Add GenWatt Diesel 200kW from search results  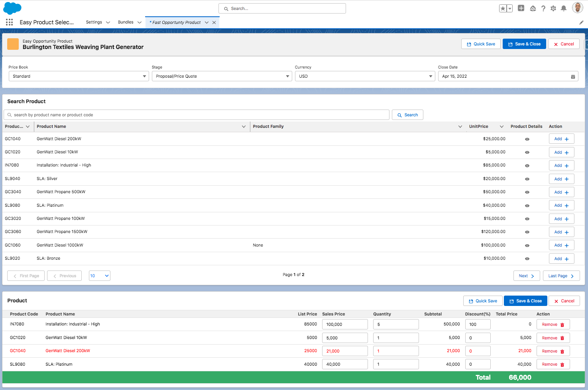click(x=561, y=139)
